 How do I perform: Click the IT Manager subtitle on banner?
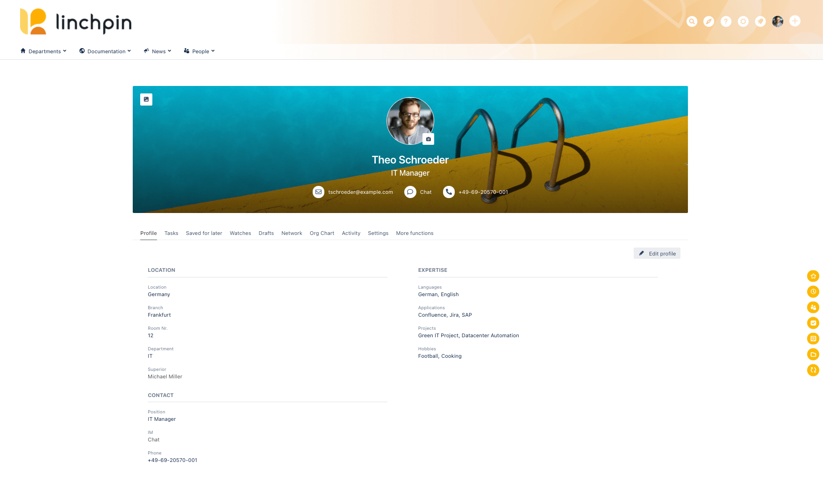pos(410,173)
